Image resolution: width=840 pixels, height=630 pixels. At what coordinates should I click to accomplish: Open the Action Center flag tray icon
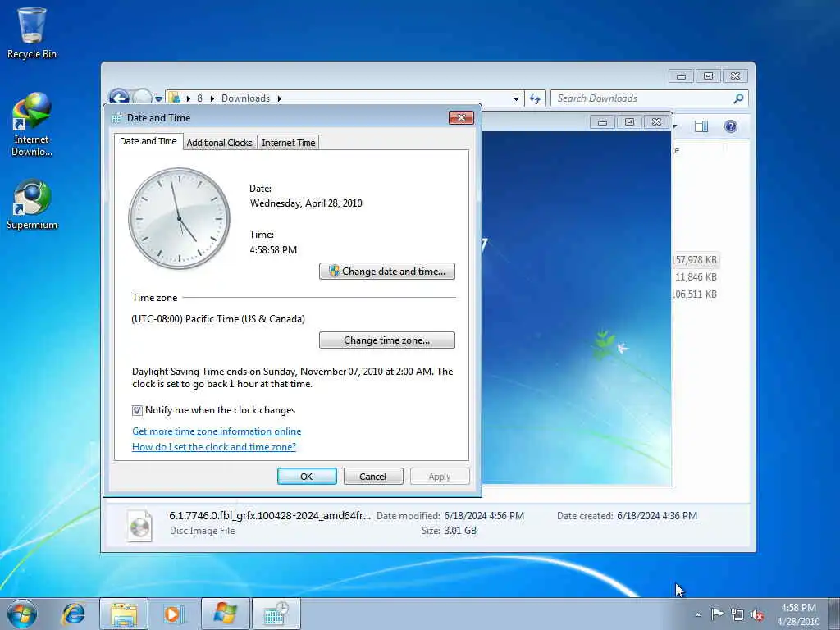717,614
